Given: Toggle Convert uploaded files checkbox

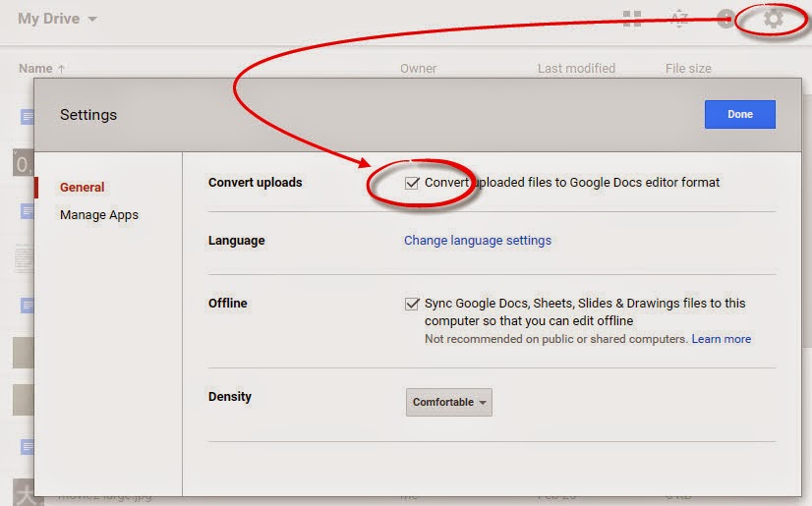Looking at the screenshot, I should 412,183.
